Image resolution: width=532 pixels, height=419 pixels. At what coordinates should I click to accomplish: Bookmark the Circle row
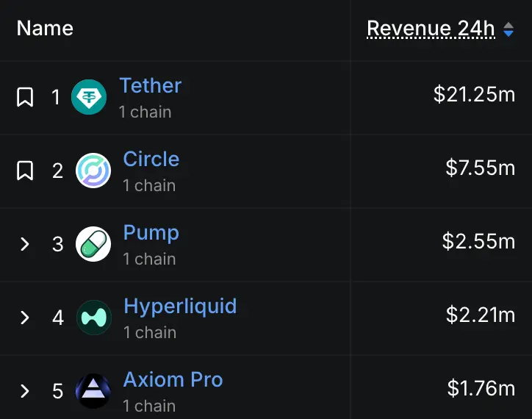[x=25, y=171]
